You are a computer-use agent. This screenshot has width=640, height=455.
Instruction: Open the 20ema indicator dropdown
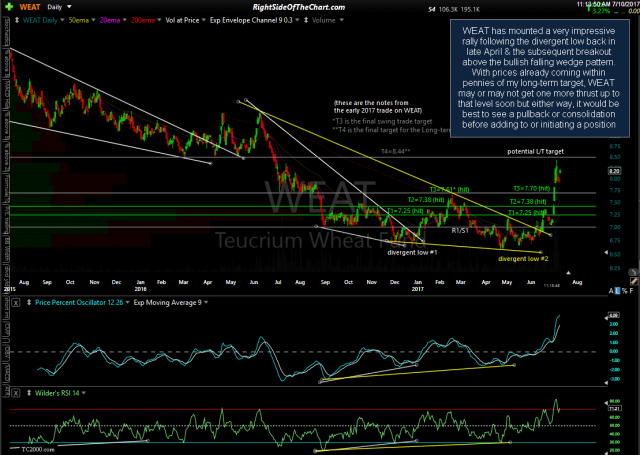click(x=125, y=20)
